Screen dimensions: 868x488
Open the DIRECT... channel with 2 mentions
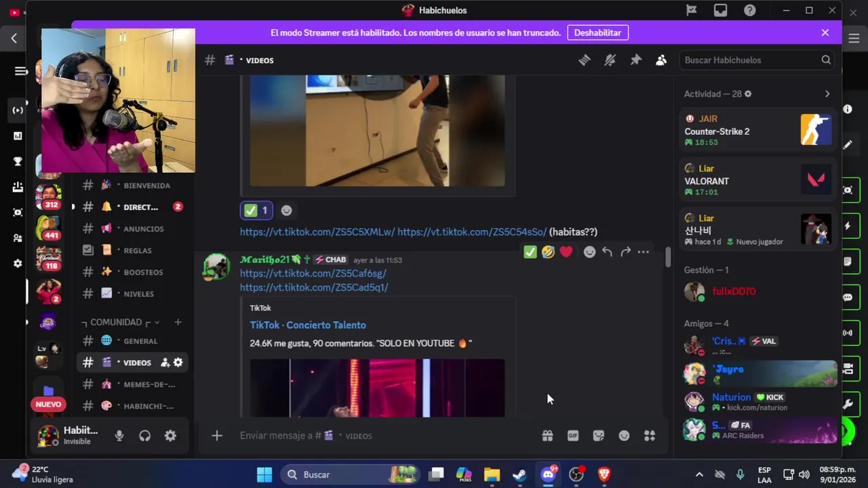(x=132, y=207)
